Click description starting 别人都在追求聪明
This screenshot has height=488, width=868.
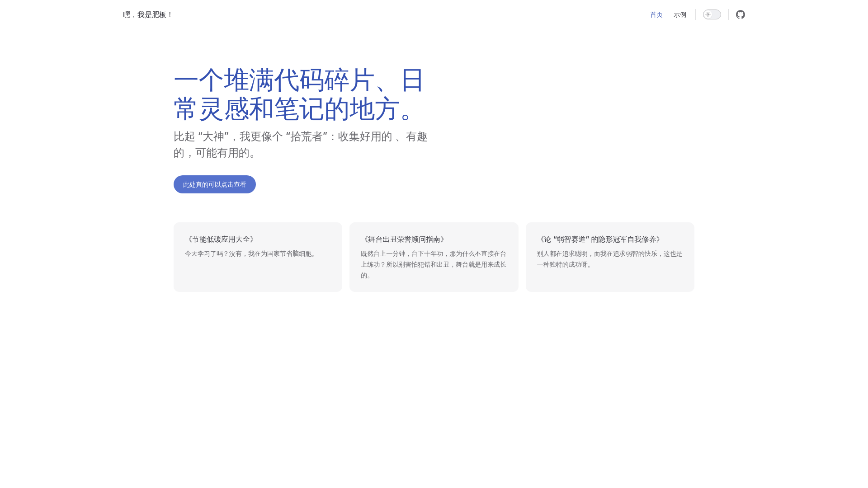[x=609, y=259]
